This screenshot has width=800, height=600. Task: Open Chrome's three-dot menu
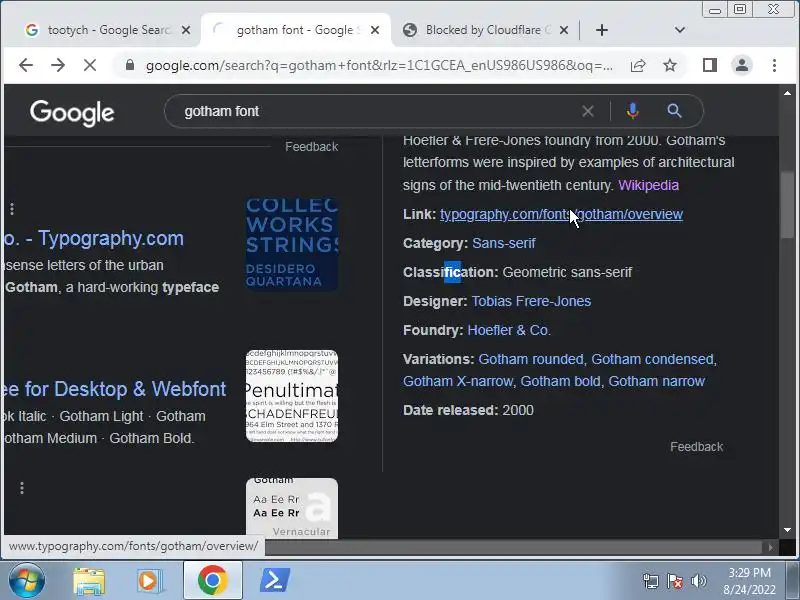(x=774, y=65)
